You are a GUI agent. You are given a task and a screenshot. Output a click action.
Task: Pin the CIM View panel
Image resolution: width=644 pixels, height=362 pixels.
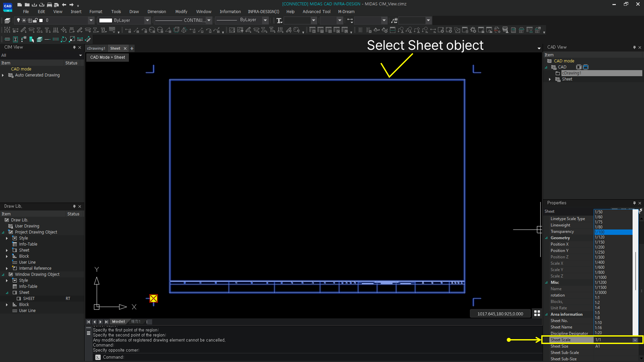click(74, 47)
